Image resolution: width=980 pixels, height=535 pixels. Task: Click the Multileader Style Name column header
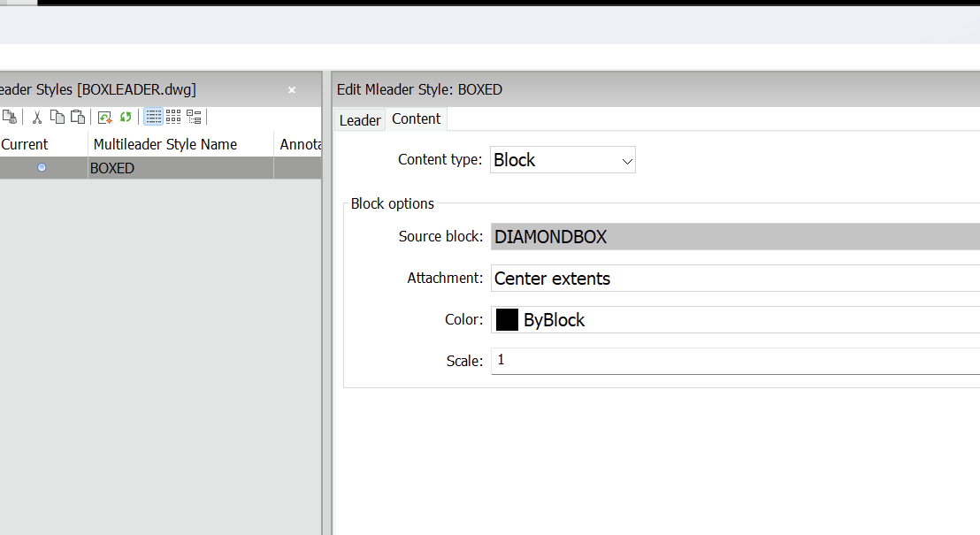tap(165, 144)
